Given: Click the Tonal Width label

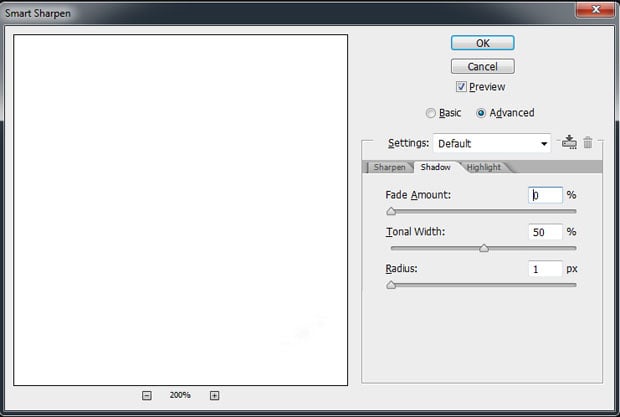Looking at the screenshot, I should tap(415, 232).
